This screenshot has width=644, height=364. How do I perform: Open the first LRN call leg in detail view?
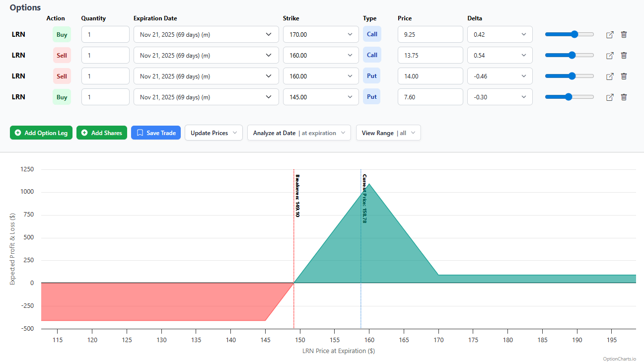point(610,34)
